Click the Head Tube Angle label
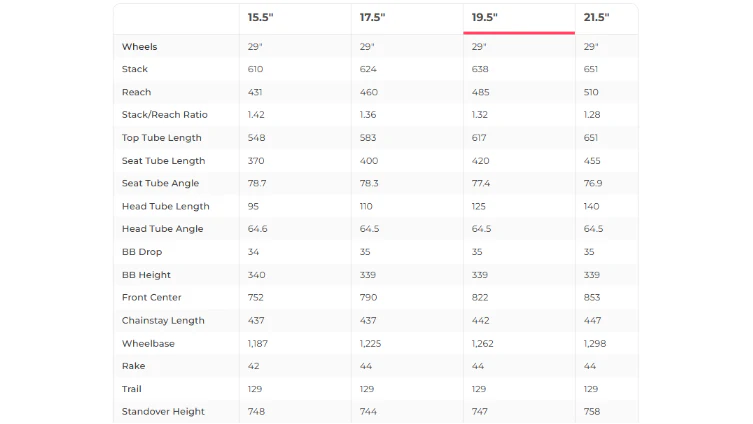 point(162,229)
